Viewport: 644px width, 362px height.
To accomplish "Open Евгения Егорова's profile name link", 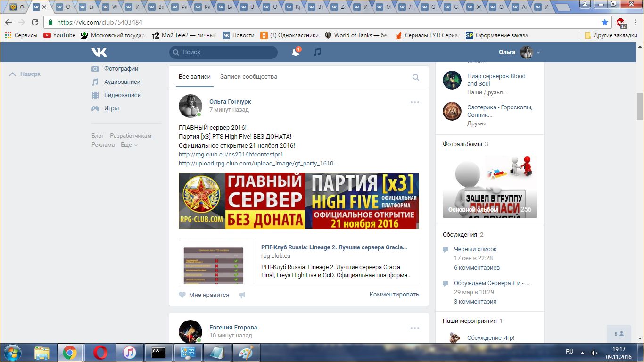I will point(233,328).
